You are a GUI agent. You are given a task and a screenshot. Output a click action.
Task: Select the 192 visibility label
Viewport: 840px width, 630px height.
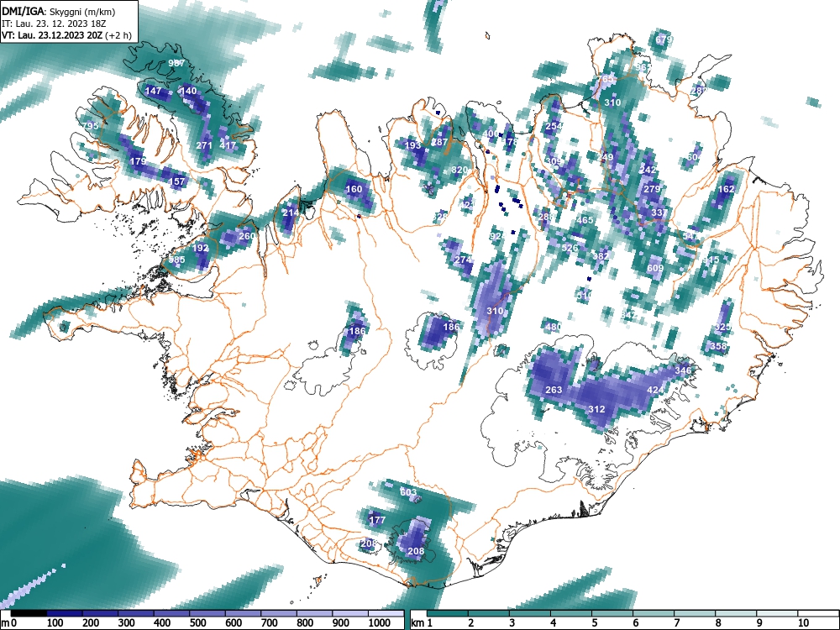tap(201, 248)
